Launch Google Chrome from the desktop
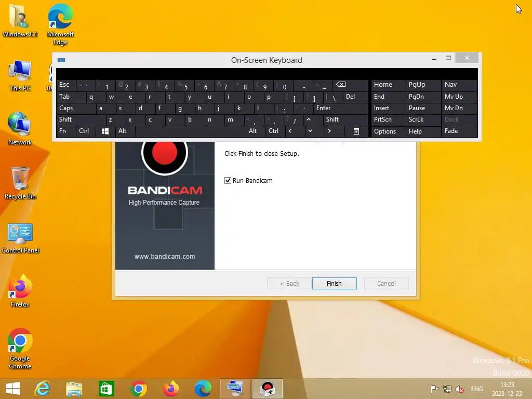The width and height of the screenshot is (532, 399). pos(20,349)
